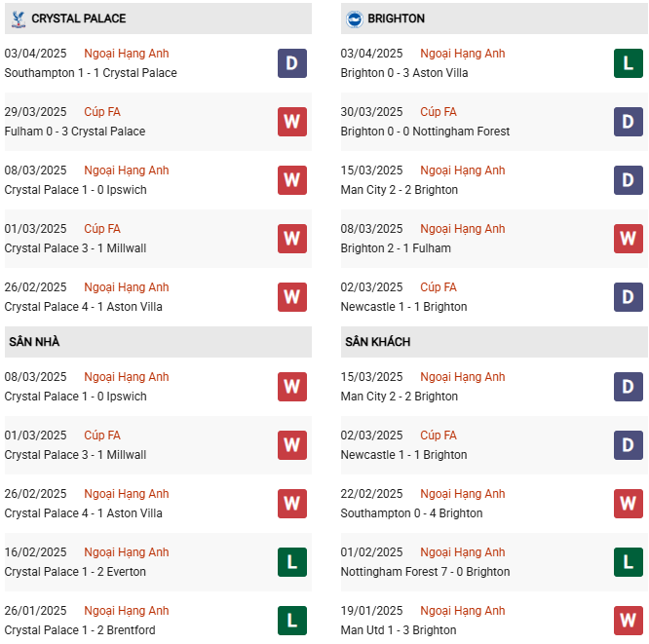Click the Cúp FA label for Fulham match
Viewport: 649px width, 644px height.
pos(102,112)
